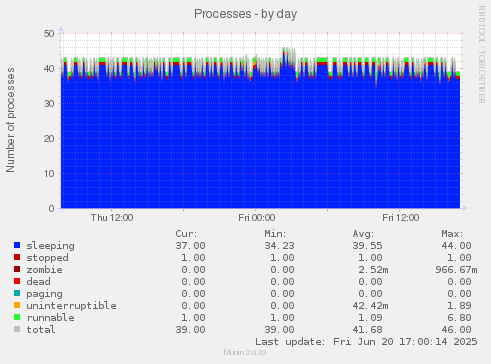Click the bright red dead legend swatch
The width and height of the screenshot is (491, 364).
[x=17, y=281]
